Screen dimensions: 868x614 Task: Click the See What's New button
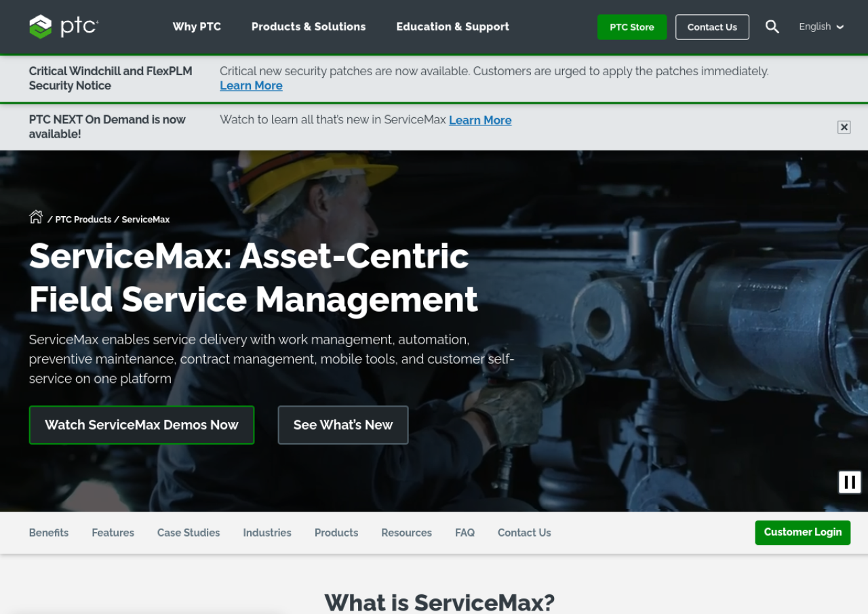click(343, 425)
